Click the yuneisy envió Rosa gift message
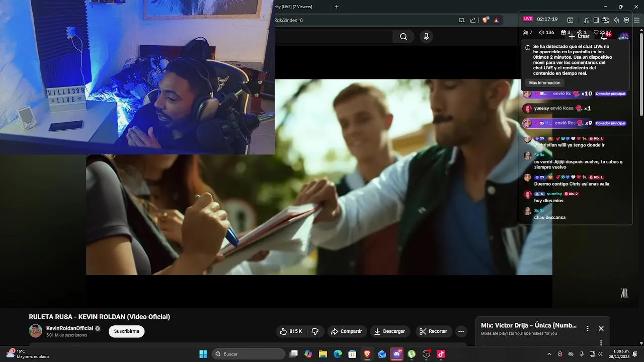This screenshot has height=362, width=644. pyautogui.click(x=562, y=108)
